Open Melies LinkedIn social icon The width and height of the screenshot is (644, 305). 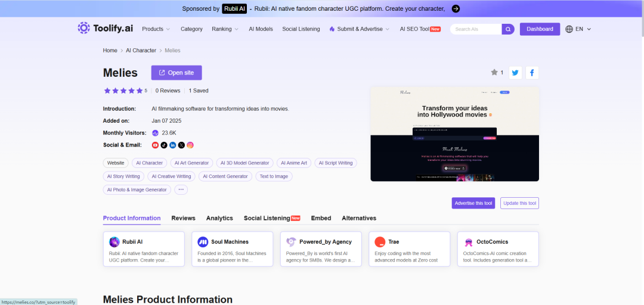[172, 145]
